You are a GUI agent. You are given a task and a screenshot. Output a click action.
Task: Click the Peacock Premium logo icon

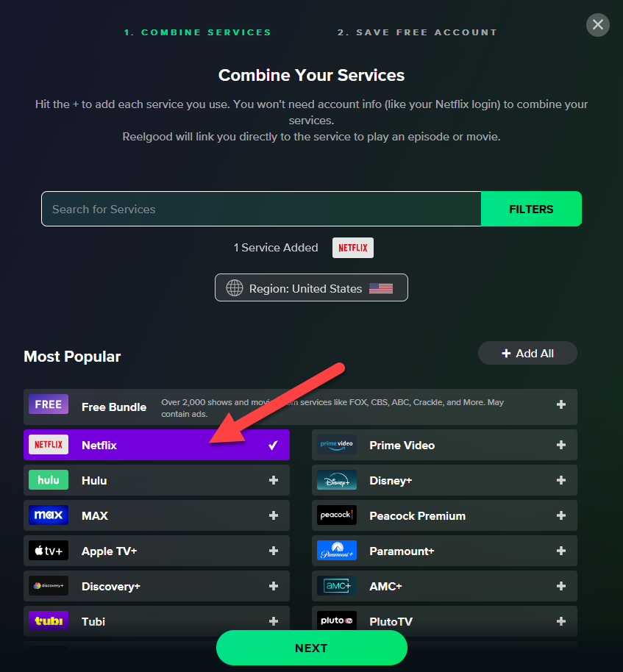click(337, 515)
